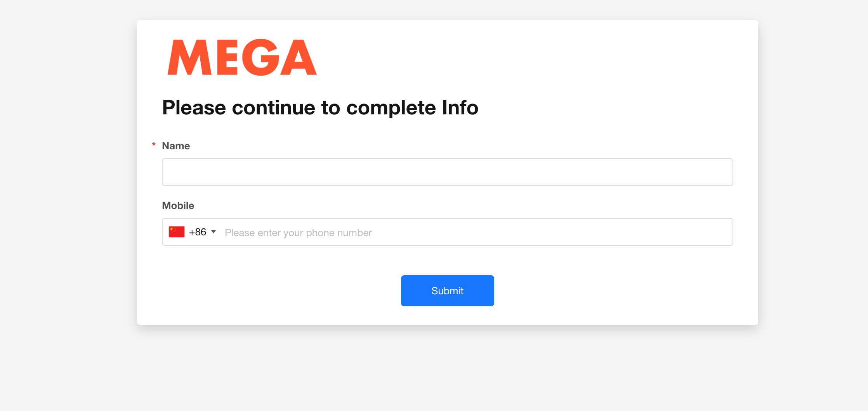Click the letter A in MEGA logo
The image size is (868, 411).
298,58
